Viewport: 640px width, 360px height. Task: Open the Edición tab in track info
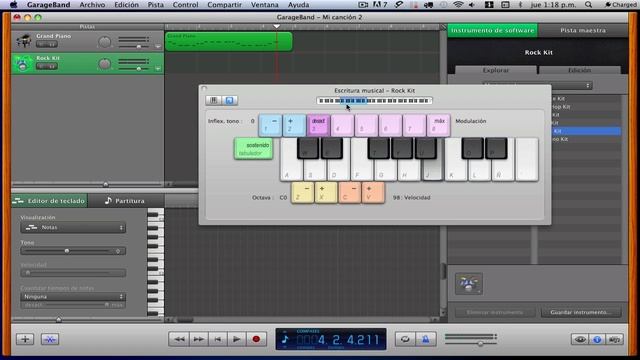tap(580, 70)
